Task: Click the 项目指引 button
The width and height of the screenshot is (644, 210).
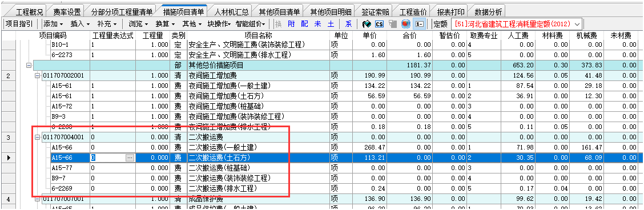Action: [19, 24]
